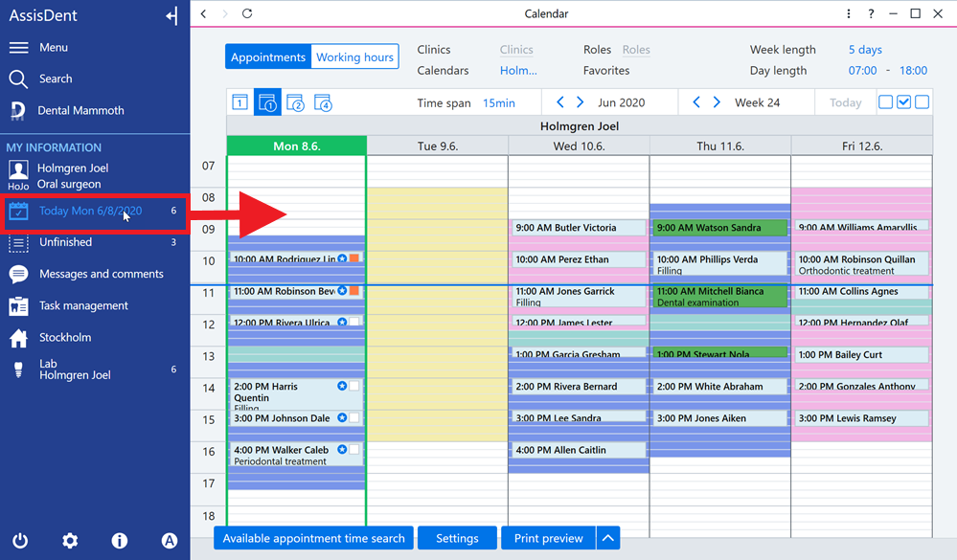Select Wed 10.6. day header
The image size is (957, 560).
(579, 146)
